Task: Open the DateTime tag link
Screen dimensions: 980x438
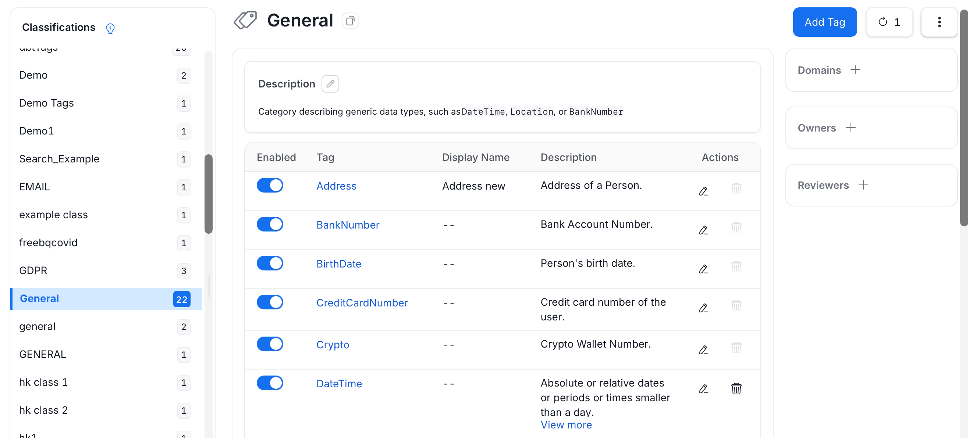Action: (x=339, y=384)
